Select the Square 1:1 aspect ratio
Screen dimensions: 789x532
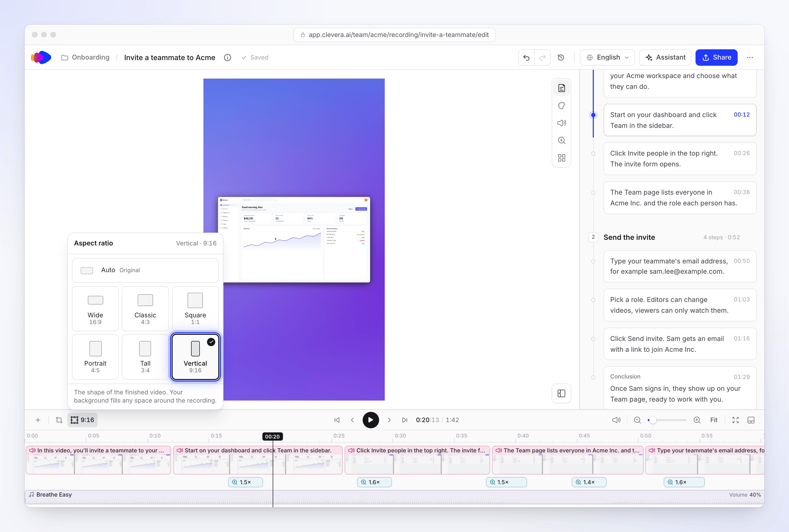coord(195,308)
